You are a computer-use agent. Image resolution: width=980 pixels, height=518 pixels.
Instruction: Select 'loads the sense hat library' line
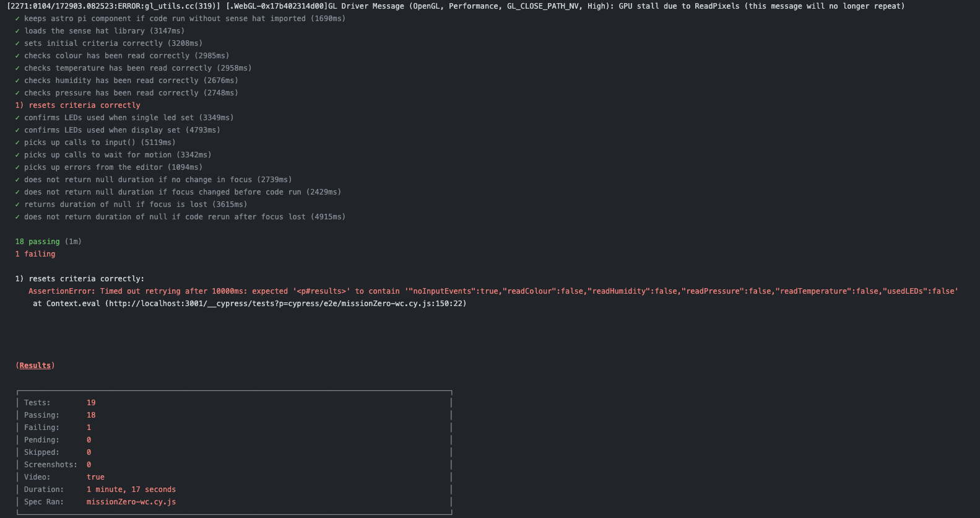(100, 31)
